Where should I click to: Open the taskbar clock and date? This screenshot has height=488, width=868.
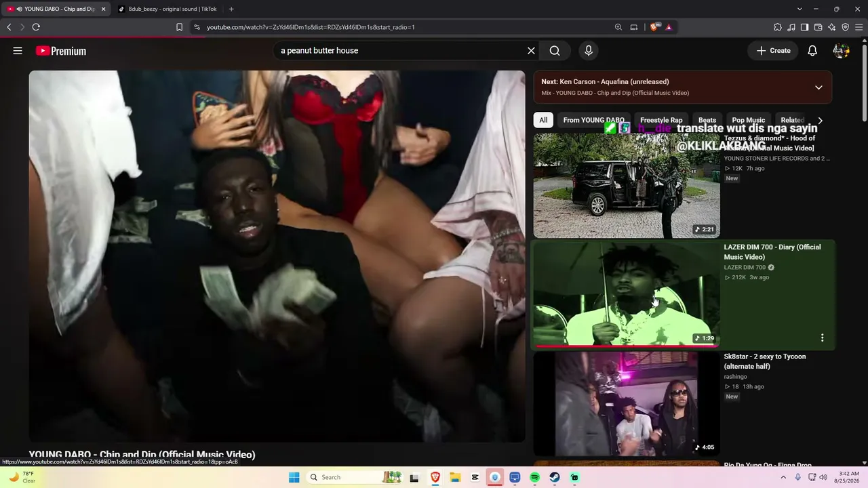tap(848, 477)
